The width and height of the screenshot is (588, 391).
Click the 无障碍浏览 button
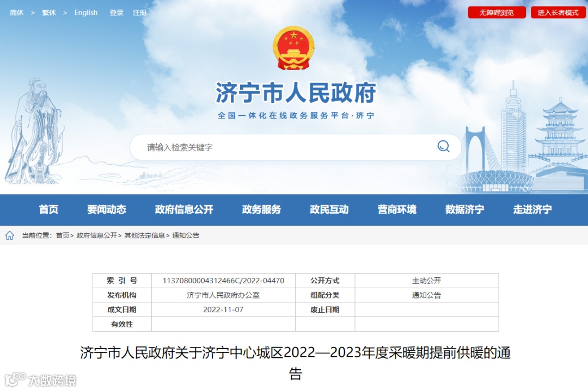point(497,13)
